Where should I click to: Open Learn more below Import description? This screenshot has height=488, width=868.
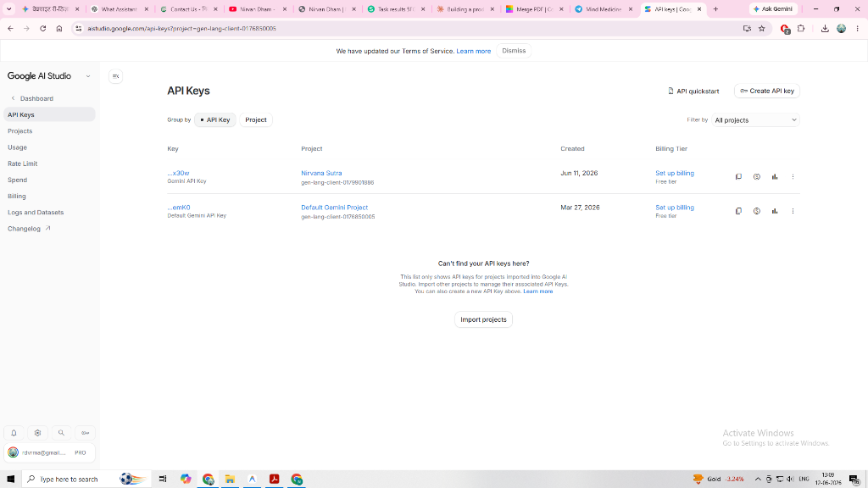[x=537, y=291]
